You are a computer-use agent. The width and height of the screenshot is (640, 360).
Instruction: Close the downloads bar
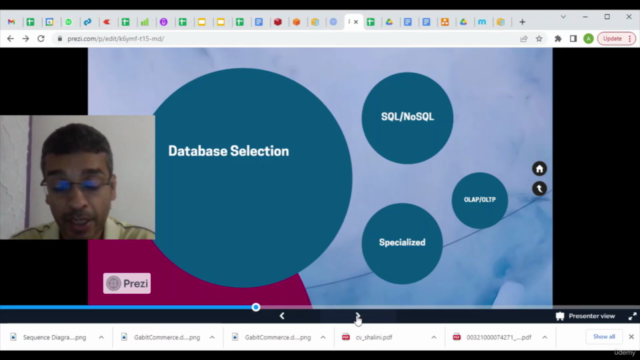click(x=631, y=337)
